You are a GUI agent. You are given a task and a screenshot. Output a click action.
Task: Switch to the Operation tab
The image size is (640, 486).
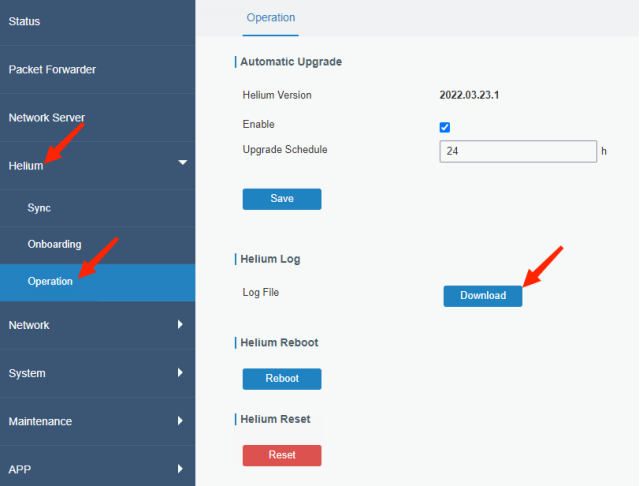point(271,18)
